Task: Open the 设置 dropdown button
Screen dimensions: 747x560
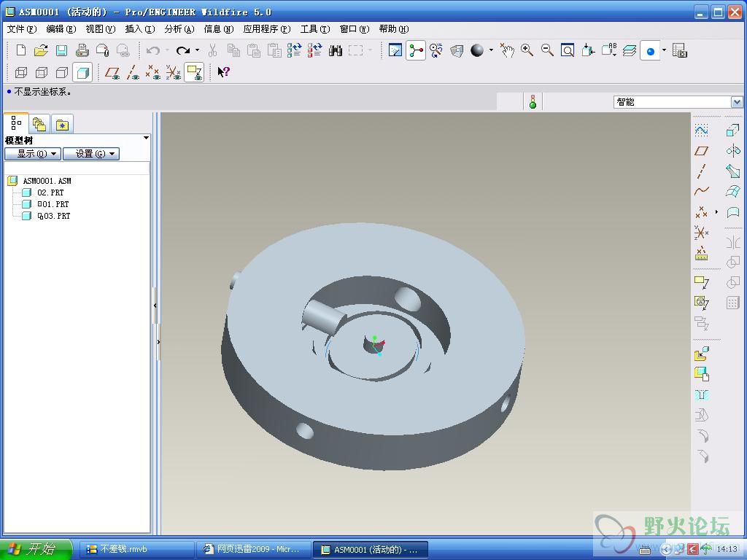Action: [91, 154]
